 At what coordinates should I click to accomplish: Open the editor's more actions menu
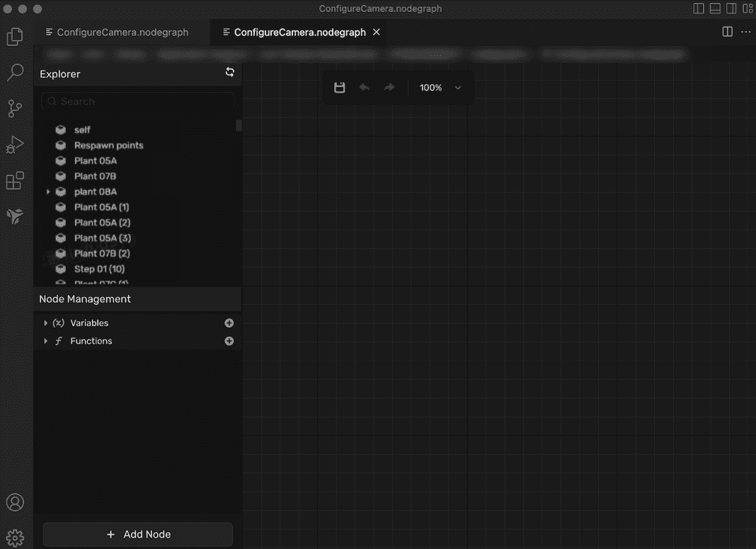[745, 32]
